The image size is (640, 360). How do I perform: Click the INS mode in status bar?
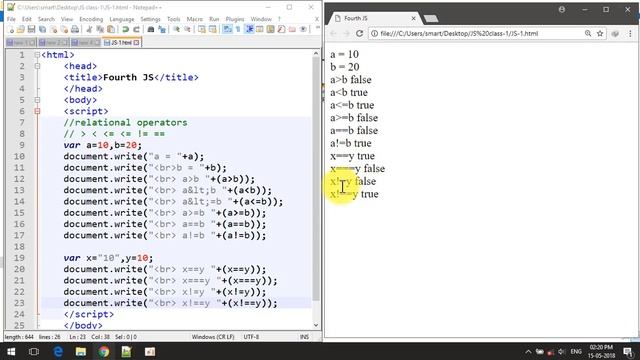click(x=304, y=337)
